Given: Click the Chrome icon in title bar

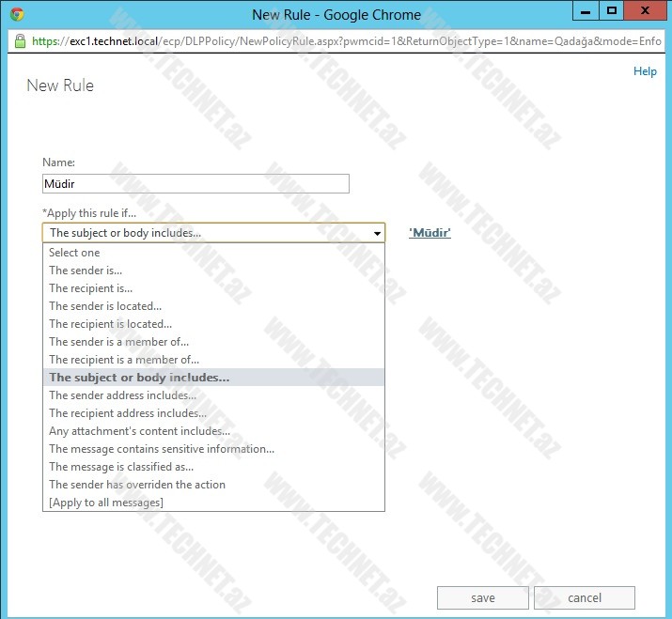Looking at the screenshot, I should [17, 14].
